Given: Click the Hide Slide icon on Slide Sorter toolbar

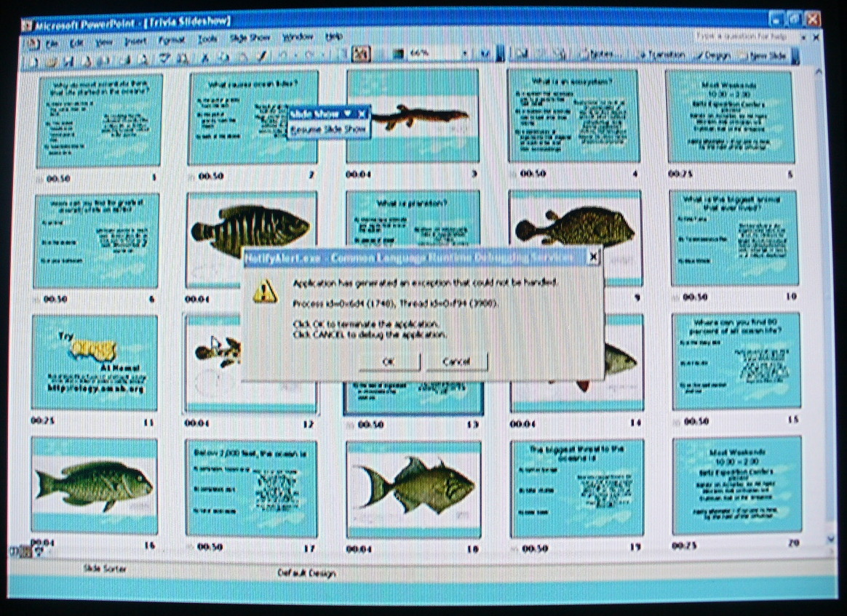Looking at the screenshot, I should tap(521, 53).
